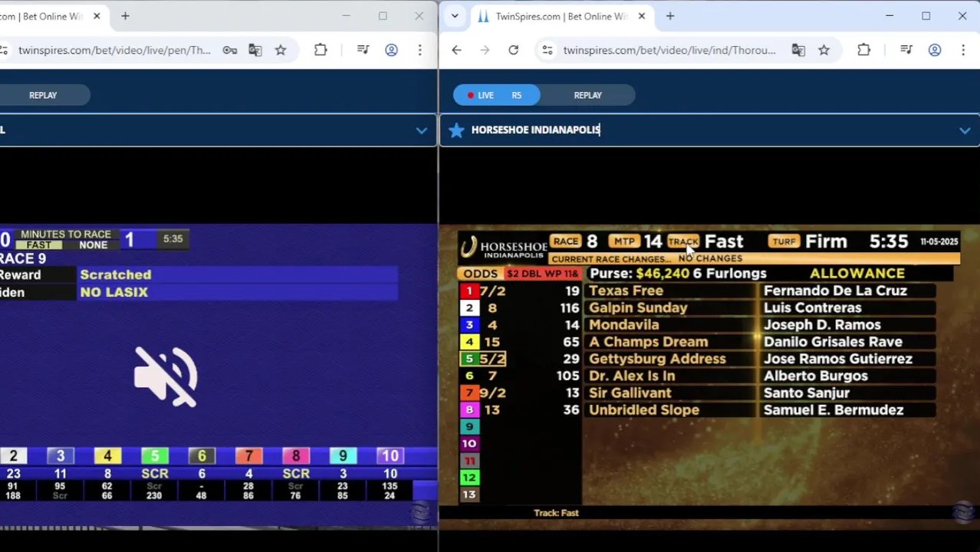This screenshot has width=980, height=552.
Task: Click jockey name Samuel E. Bermudez
Action: click(834, 409)
